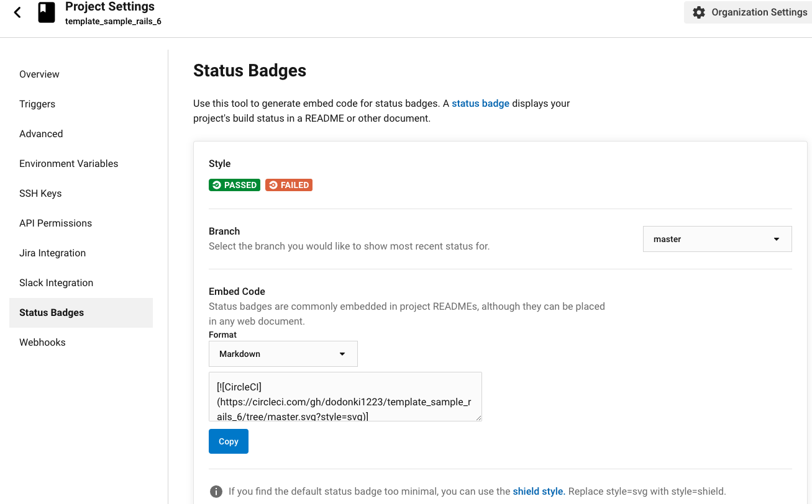Click the info icon near shield style note
The width and height of the screenshot is (812, 504).
pyautogui.click(x=216, y=492)
